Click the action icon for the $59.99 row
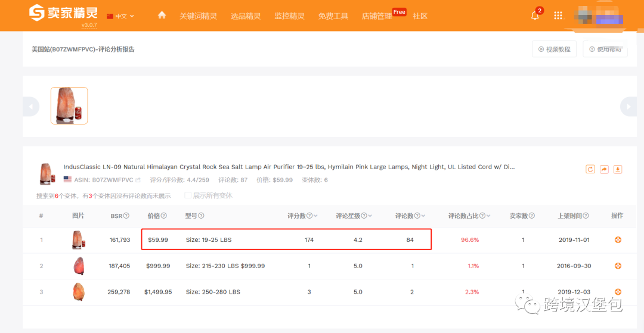This screenshot has height=333, width=644. [x=618, y=240]
